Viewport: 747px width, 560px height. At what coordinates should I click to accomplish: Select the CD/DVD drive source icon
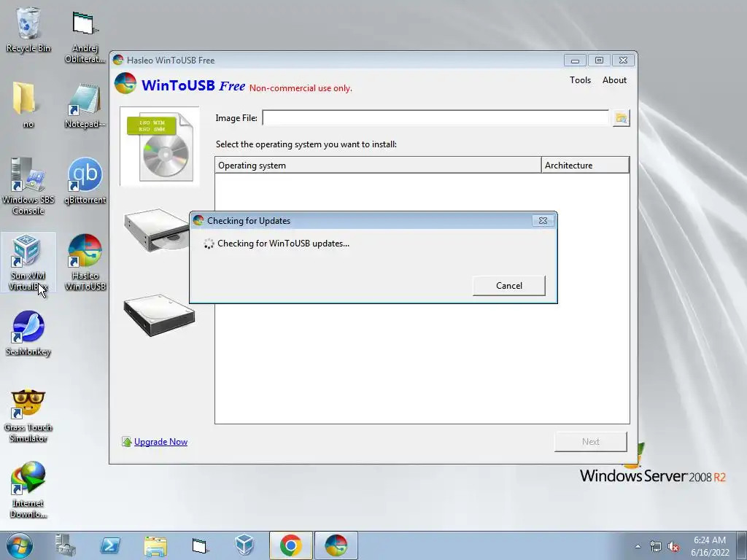tap(157, 230)
